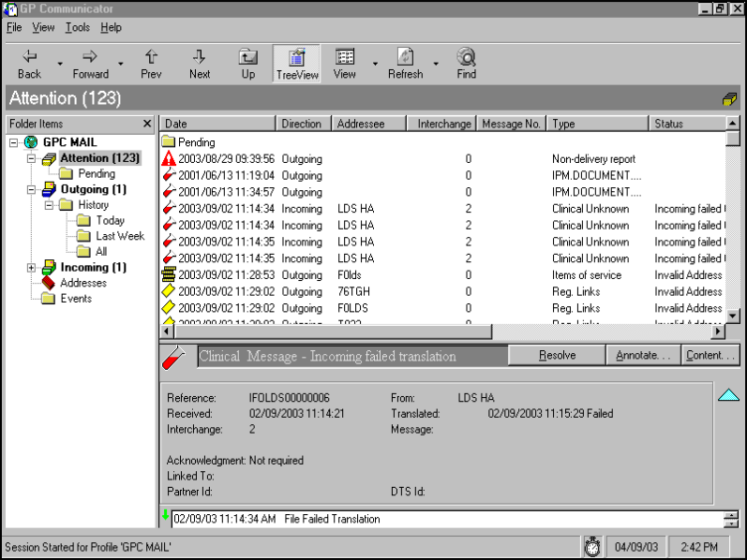
Task: Open the Help menu
Action: click(x=111, y=28)
